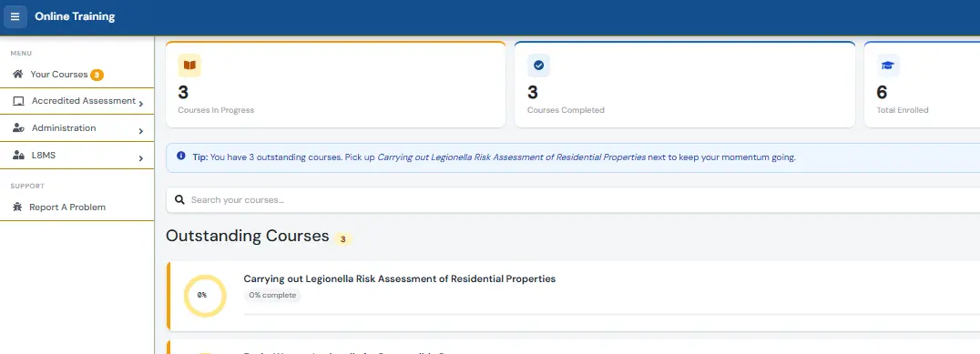This screenshot has height=354, width=980.
Task: Click the user-lock icon beside L8MS
Action: (18, 156)
